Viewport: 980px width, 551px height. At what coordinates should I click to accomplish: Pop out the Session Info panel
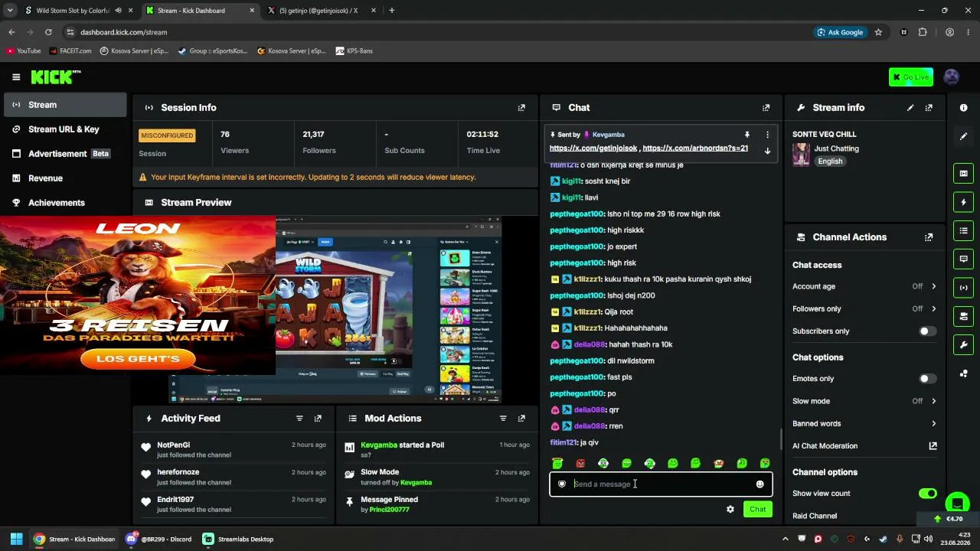(x=521, y=108)
